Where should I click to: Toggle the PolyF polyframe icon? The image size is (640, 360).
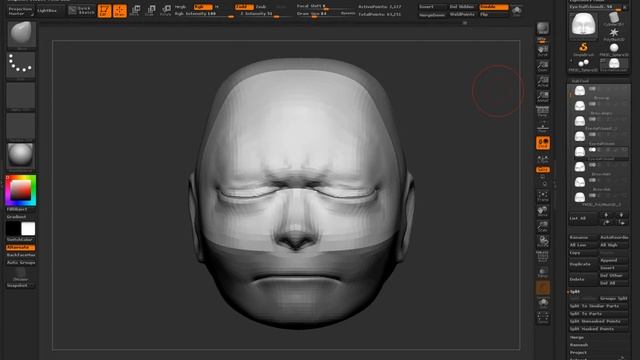coord(542,257)
